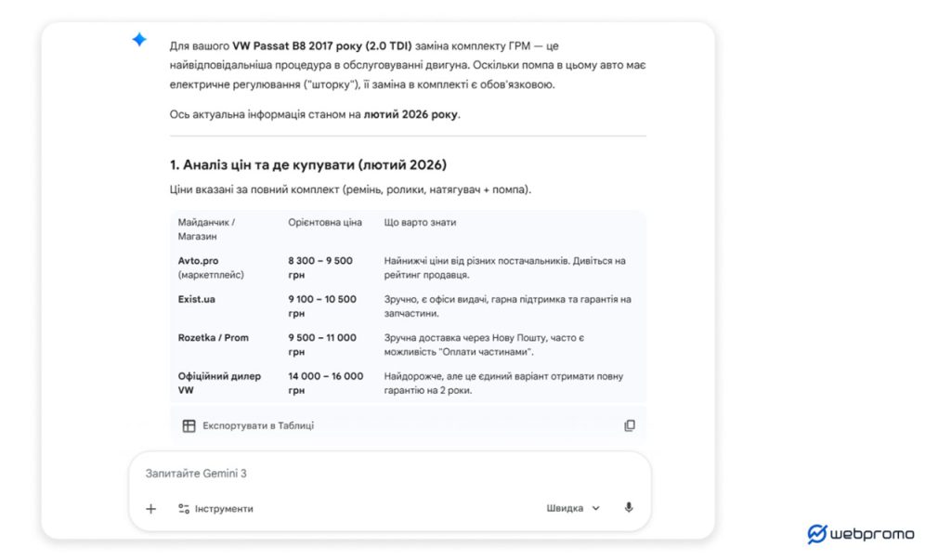Select the Avto.pro row name
Image resolution: width=951 pixels, height=560 pixels.
[x=198, y=261]
